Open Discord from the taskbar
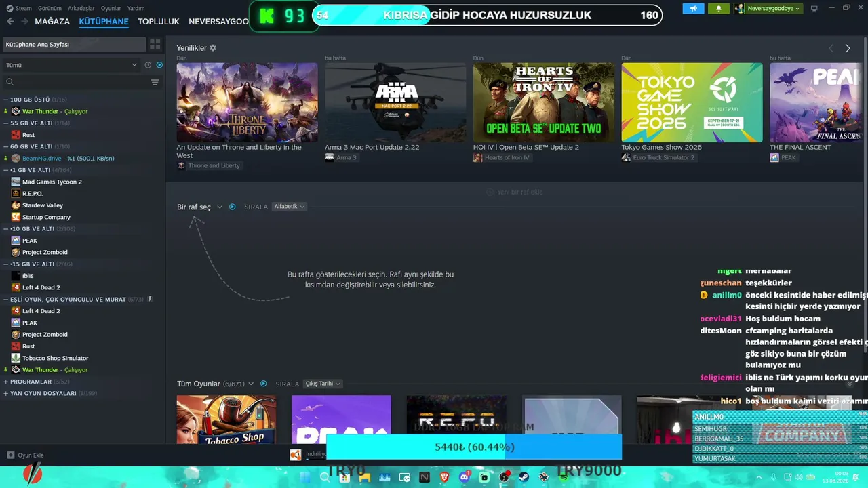The height and width of the screenshot is (488, 868). tap(464, 477)
